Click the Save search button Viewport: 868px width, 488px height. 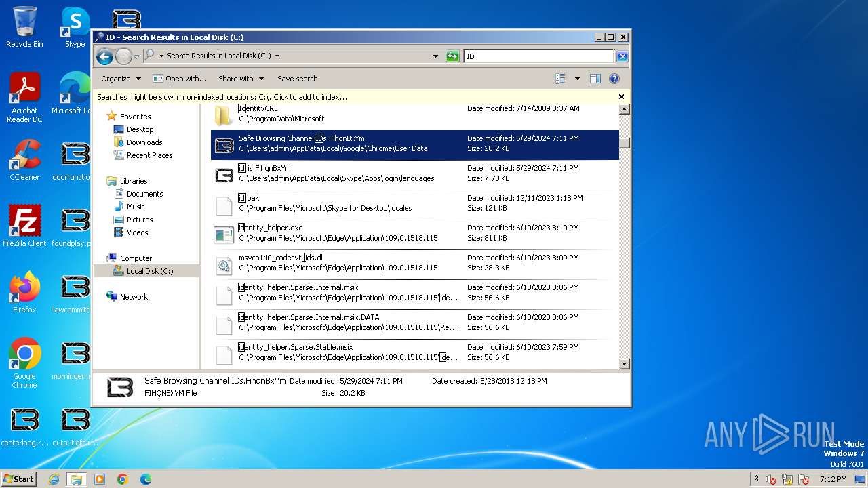[x=297, y=79]
